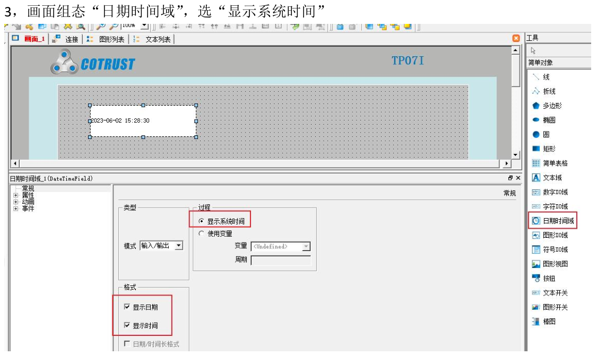The height and width of the screenshot is (364, 597).
Task: Select the 文本开关 text switch tool
Action: (550, 293)
